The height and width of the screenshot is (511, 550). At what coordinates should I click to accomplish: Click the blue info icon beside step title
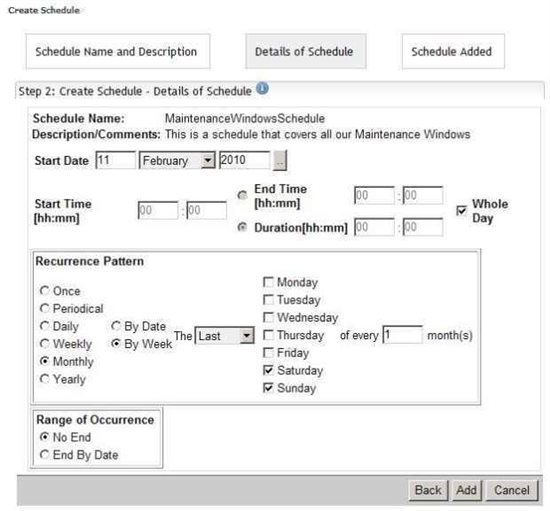pyautogui.click(x=262, y=88)
